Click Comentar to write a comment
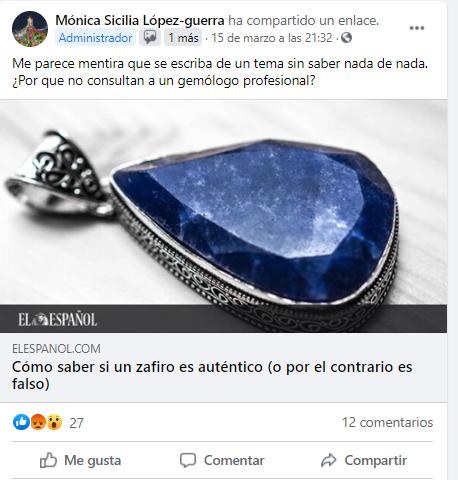 pos(222,460)
